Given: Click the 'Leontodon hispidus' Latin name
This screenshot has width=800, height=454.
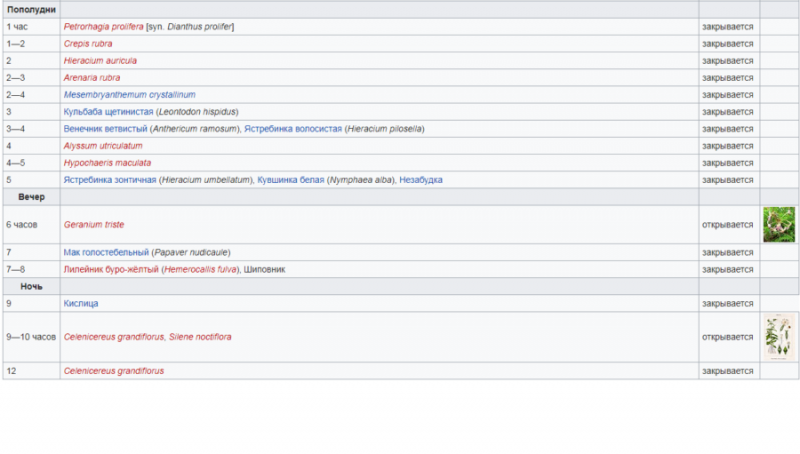Looking at the screenshot, I should pyautogui.click(x=197, y=112).
